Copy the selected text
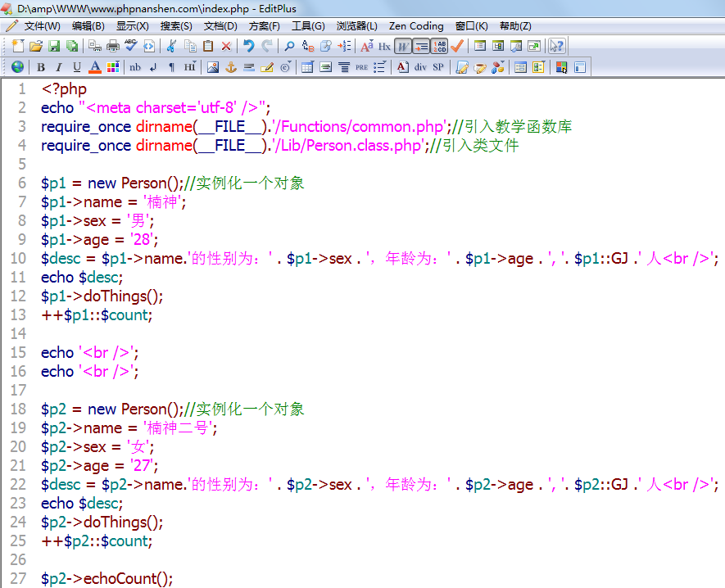 (190, 46)
